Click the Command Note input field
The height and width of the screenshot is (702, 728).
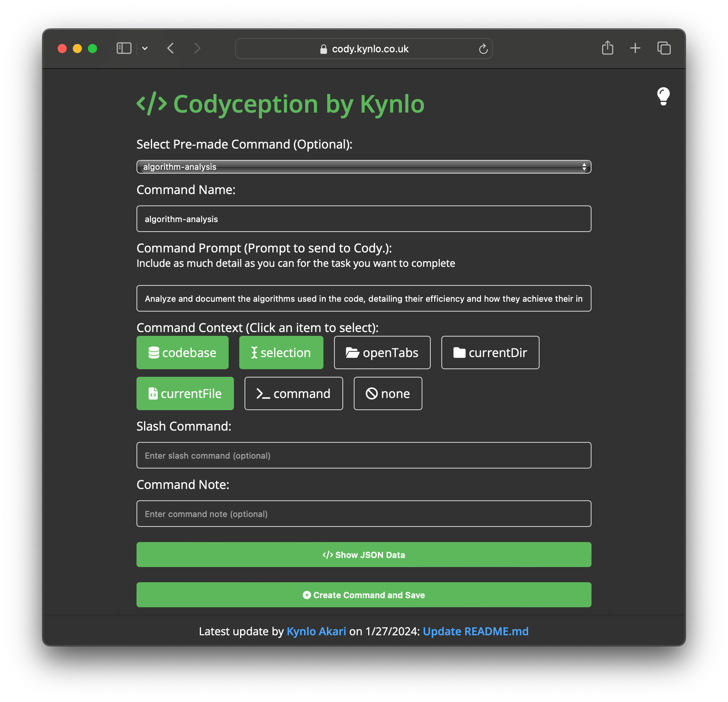(x=364, y=514)
